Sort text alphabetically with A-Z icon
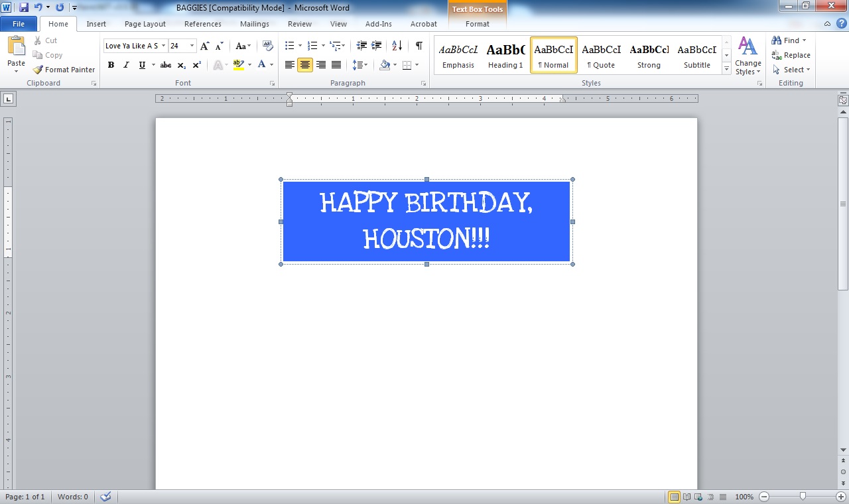Viewport: 849px width, 504px height. 397,46
